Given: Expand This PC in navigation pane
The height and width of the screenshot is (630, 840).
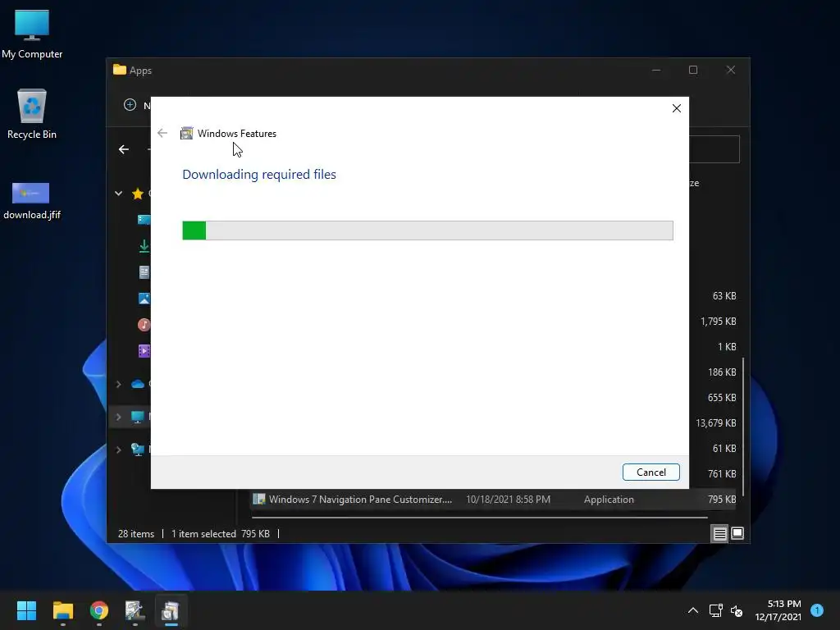Looking at the screenshot, I should click(x=118, y=417).
